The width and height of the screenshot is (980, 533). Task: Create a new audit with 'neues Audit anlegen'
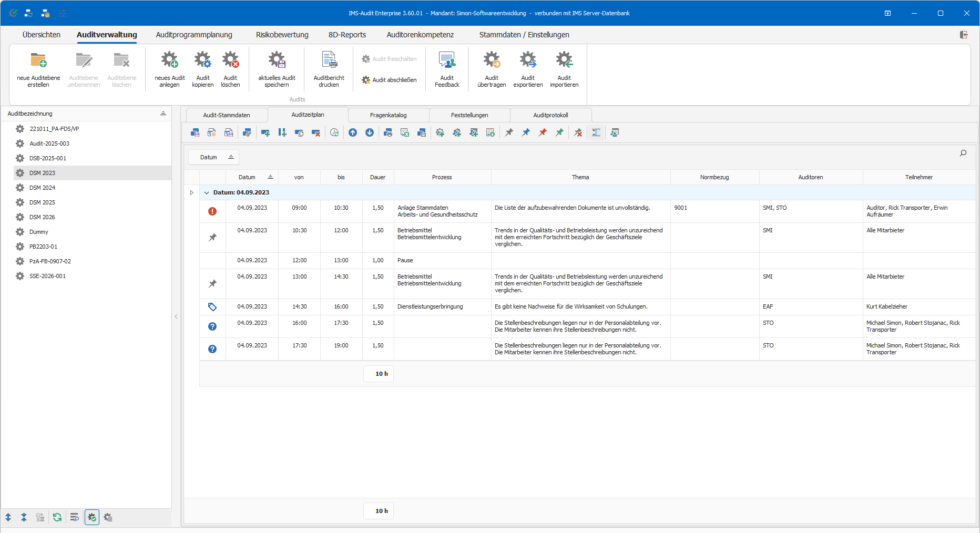click(169, 70)
